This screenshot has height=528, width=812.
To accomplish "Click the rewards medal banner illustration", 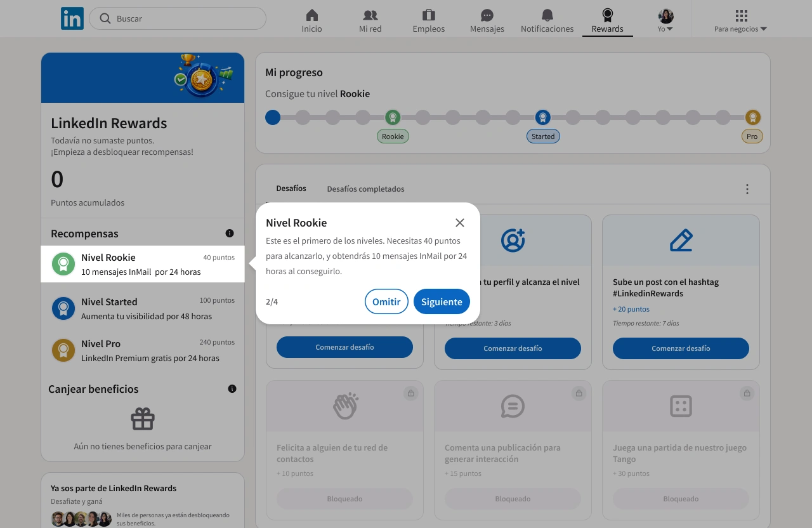I will (x=203, y=77).
